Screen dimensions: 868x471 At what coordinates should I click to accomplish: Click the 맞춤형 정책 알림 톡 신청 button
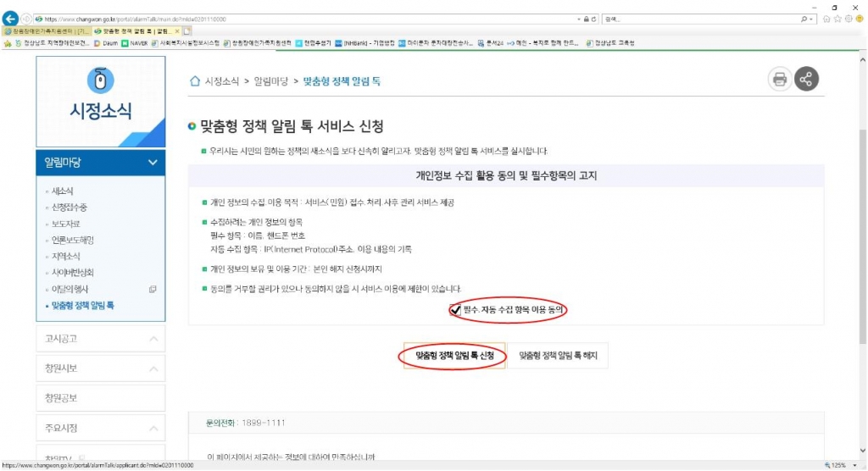click(x=454, y=356)
